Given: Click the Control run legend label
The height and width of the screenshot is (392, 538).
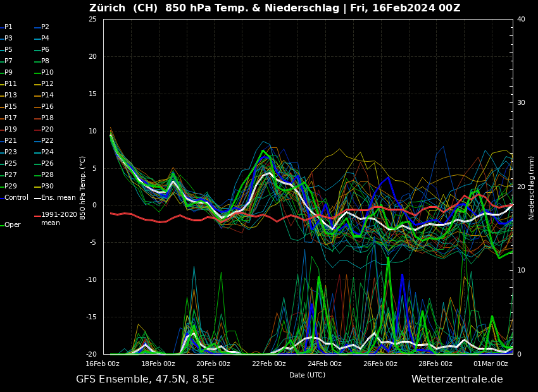Looking at the screenshot, I should pyautogui.click(x=16, y=197).
